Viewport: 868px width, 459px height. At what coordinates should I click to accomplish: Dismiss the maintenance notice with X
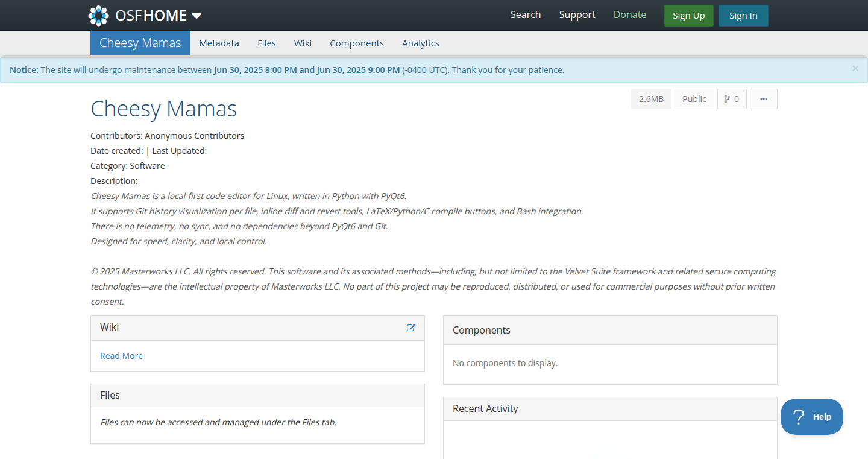(855, 69)
